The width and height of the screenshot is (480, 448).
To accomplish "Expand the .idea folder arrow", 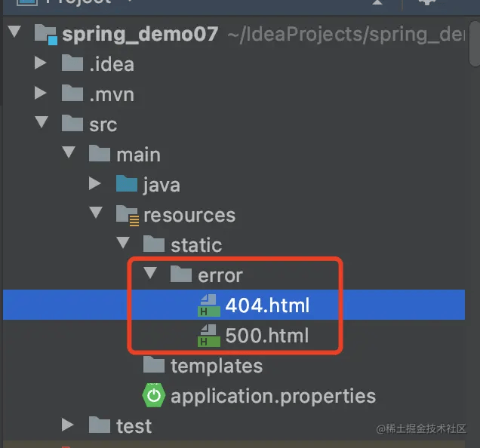I will point(42,64).
